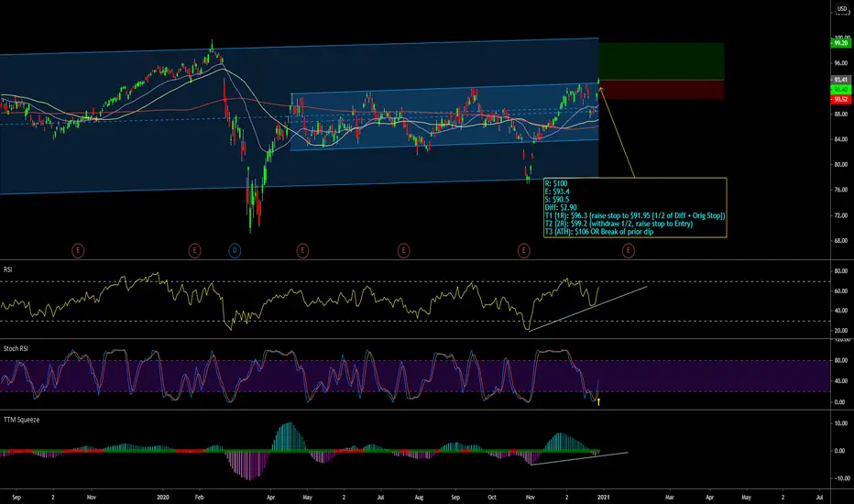The width and height of the screenshot is (854, 504).
Task: Click the Mar label on the time axis
Action: (x=670, y=498)
